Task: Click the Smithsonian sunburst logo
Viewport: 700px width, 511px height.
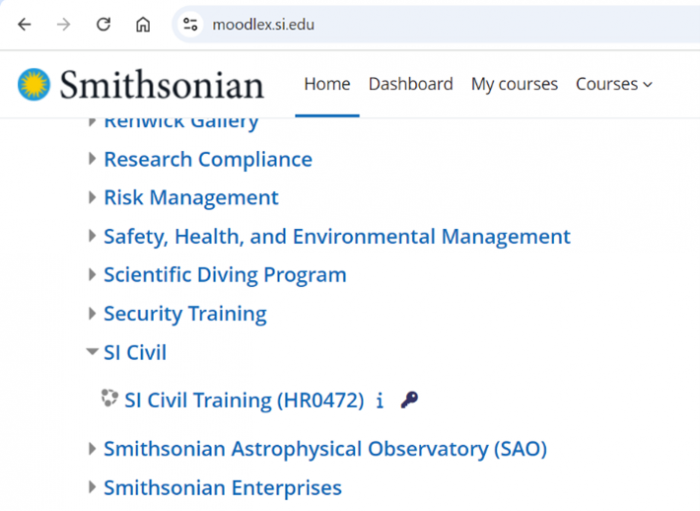Action: [x=34, y=84]
